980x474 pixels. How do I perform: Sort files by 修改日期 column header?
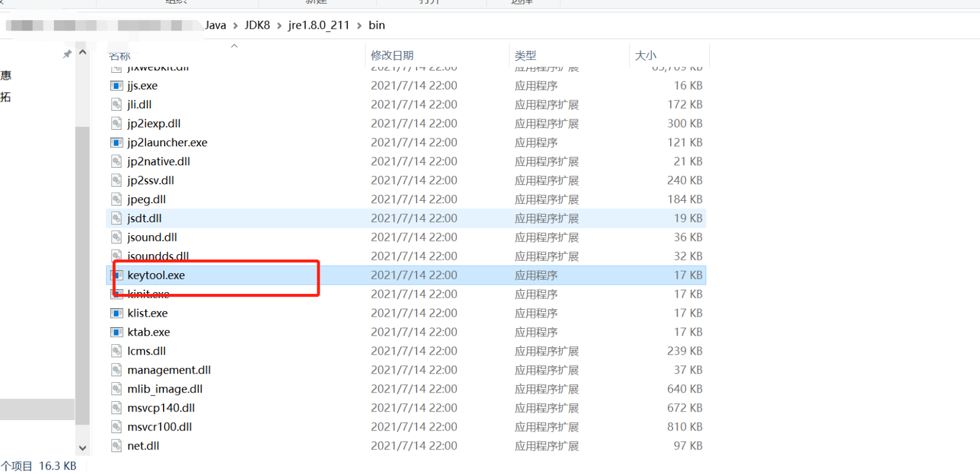(x=392, y=56)
